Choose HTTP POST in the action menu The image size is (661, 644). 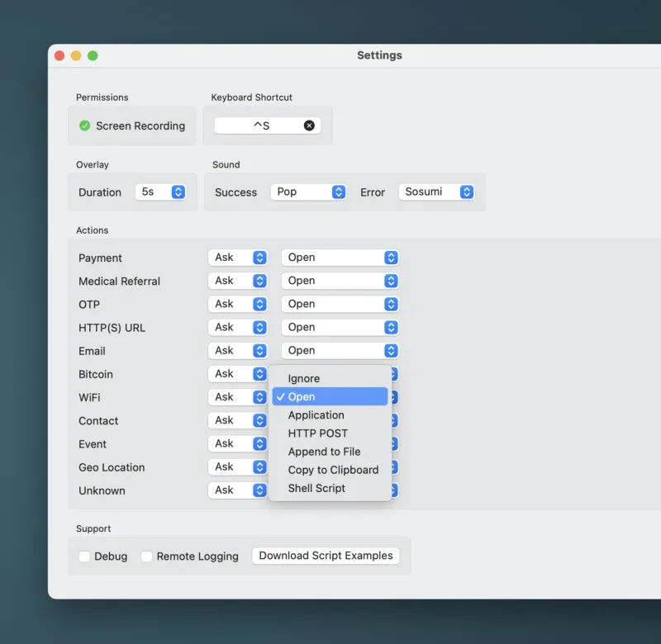[330, 433]
